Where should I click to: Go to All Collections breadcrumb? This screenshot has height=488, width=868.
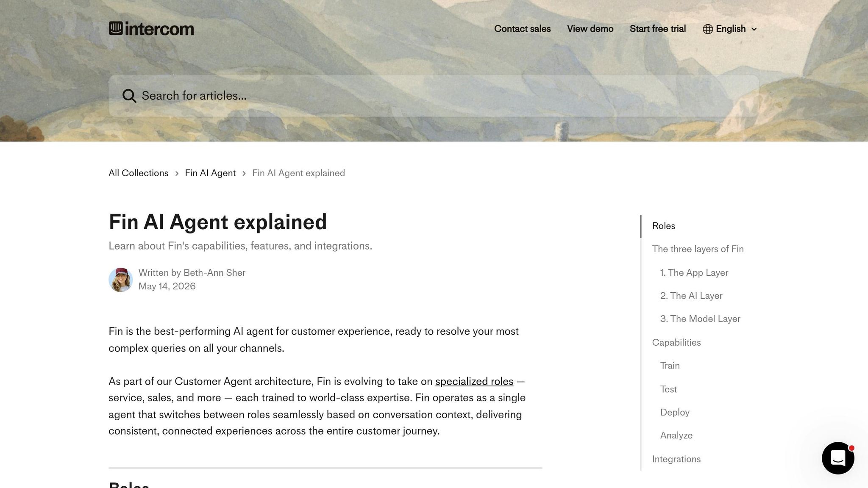[x=138, y=173]
